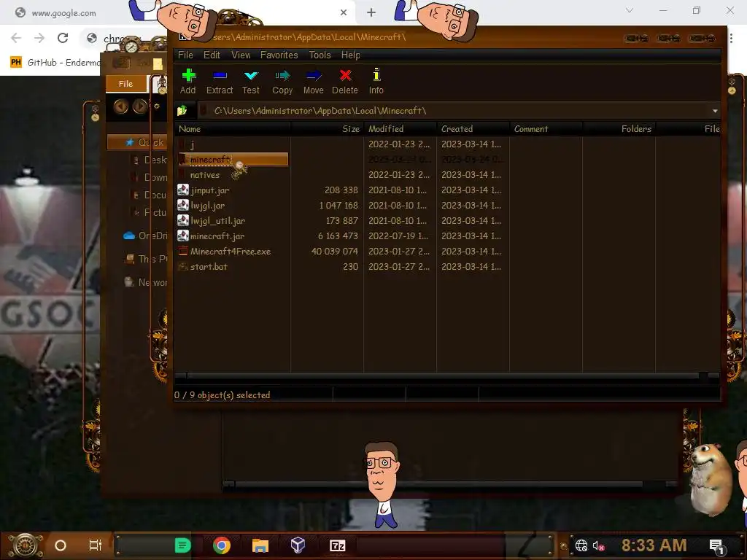Sort by the Modified column header
The height and width of the screenshot is (560, 747).
tap(400, 129)
